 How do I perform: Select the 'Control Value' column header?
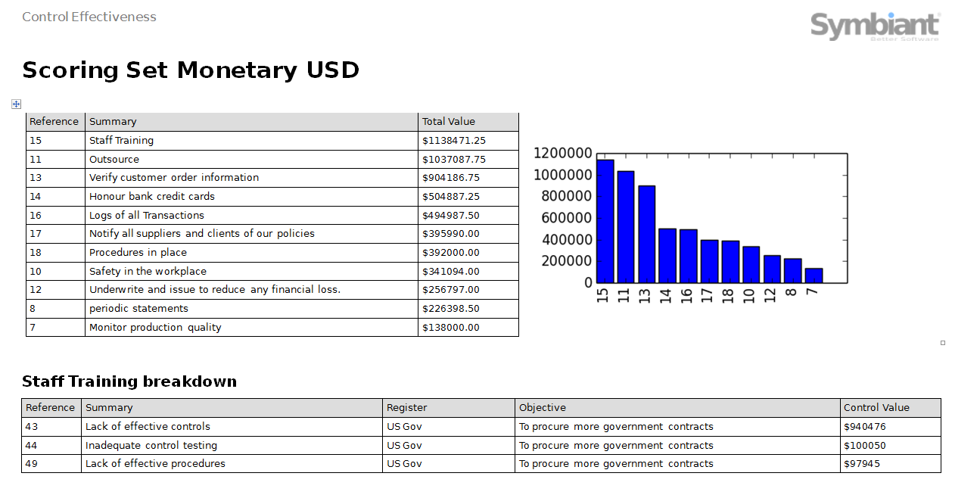(876, 408)
